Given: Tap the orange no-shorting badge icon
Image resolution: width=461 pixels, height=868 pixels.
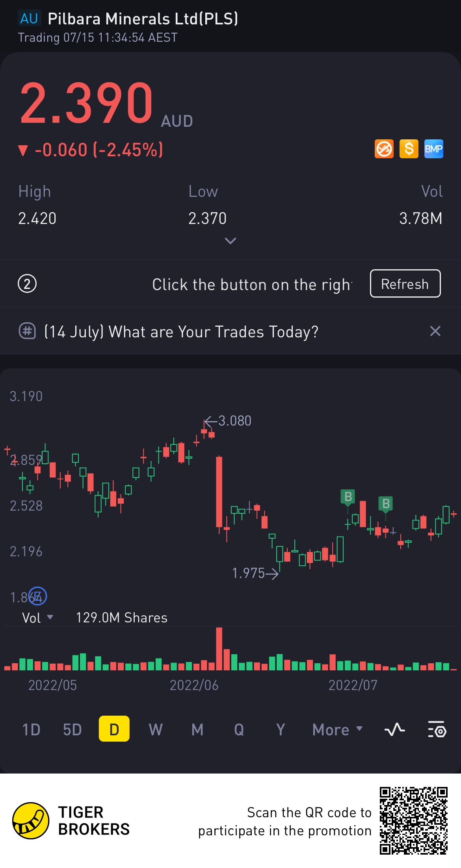Looking at the screenshot, I should pos(384,149).
